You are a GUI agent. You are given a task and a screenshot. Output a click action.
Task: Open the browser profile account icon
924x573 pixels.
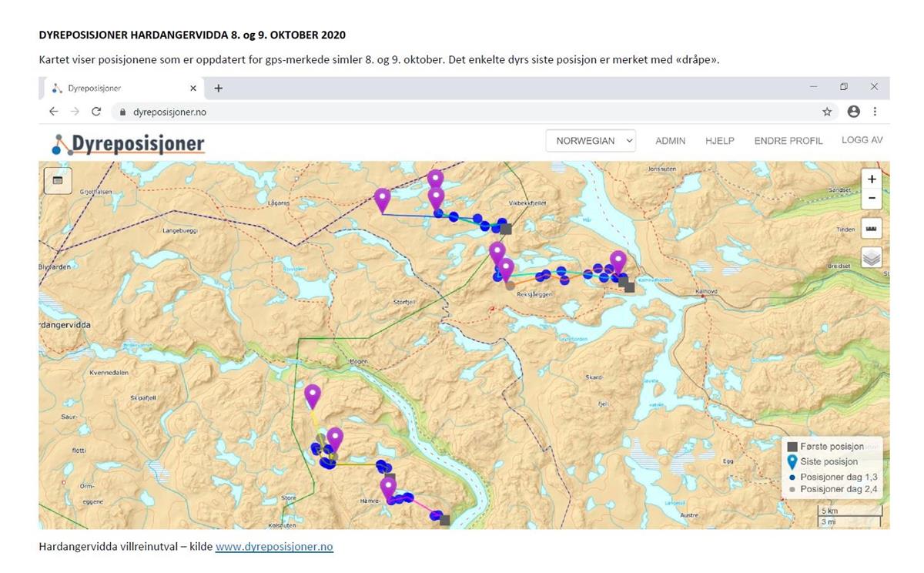(853, 112)
